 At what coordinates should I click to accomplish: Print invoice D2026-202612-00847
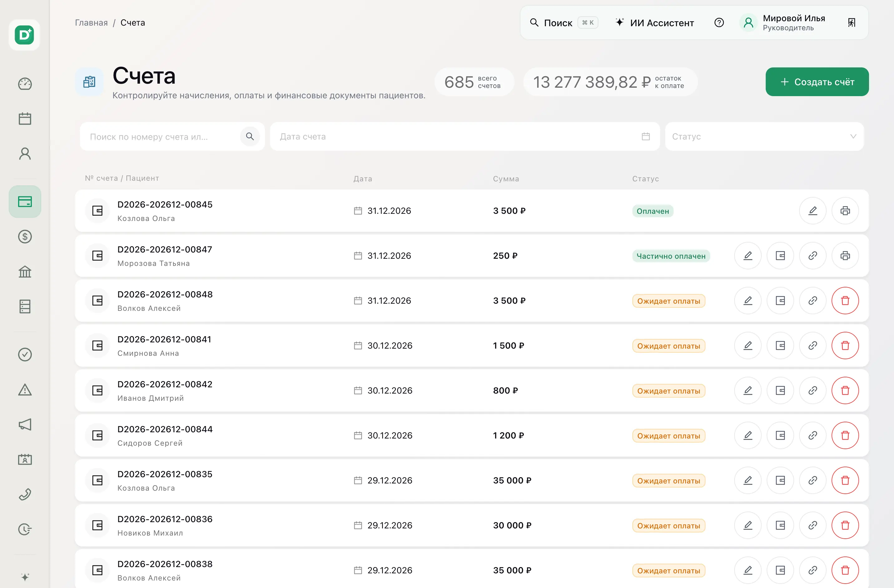(x=845, y=256)
